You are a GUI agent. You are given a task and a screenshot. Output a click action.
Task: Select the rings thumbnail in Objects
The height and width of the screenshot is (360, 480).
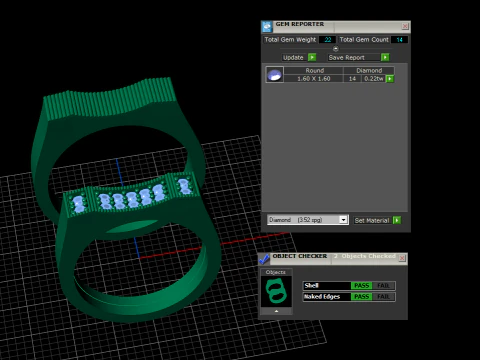(x=276, y=292)
